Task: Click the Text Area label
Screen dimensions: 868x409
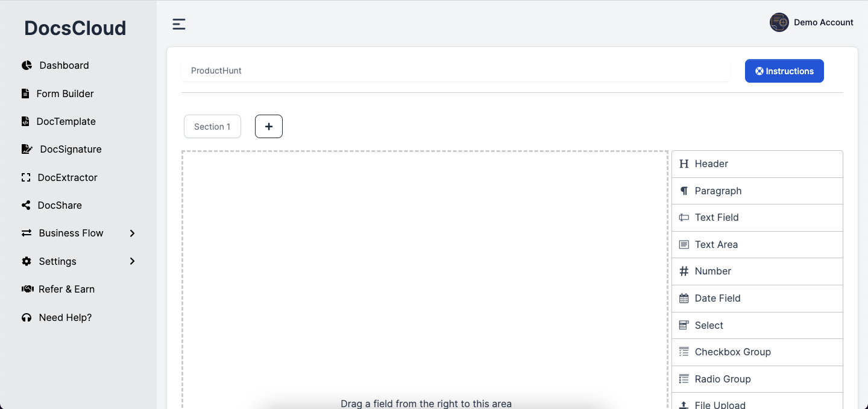Action: 716,244
